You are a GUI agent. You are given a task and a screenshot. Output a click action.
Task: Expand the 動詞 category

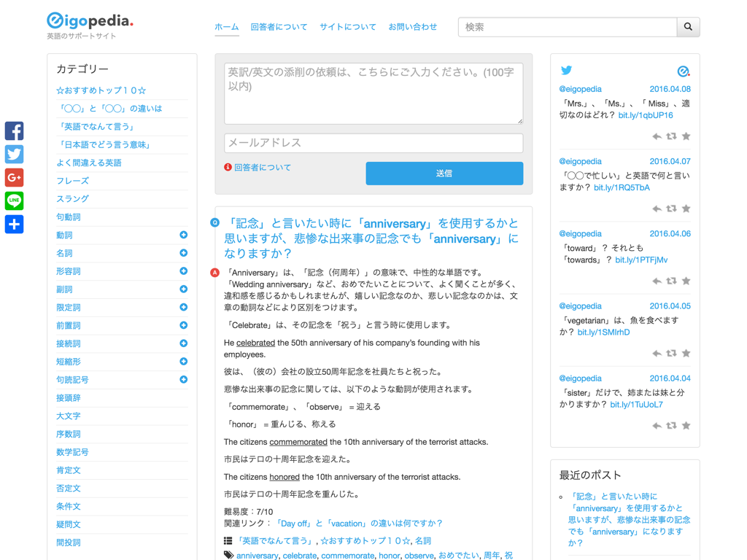point(183,235)
